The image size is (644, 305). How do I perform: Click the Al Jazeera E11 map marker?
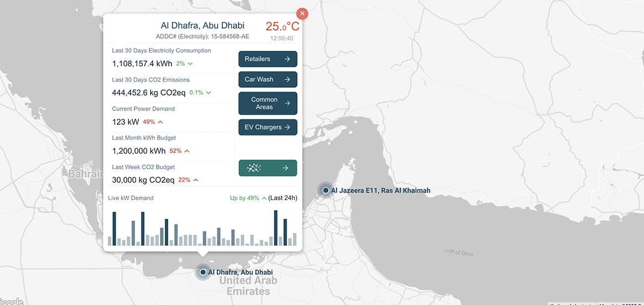(x=326, y=190)
